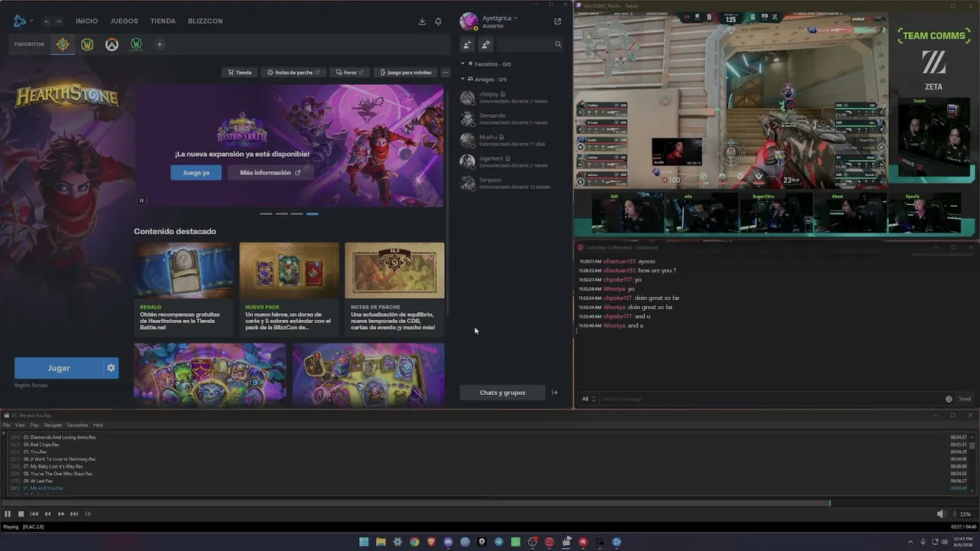Open the JUEGOS tab in Battle.net
The width and height of the screenshot is (980, 551).
(x=124, y=21)
